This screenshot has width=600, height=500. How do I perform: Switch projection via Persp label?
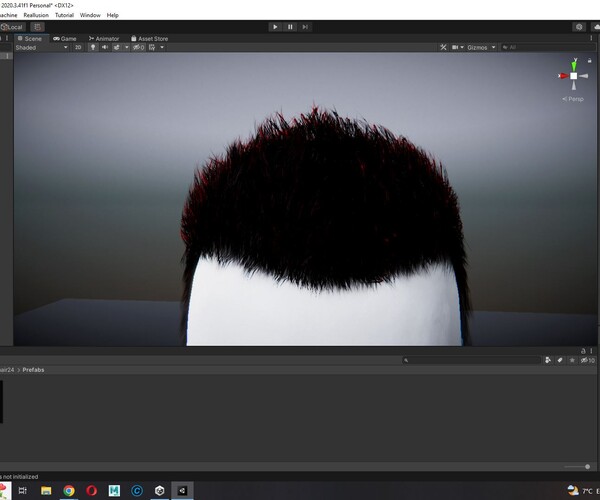pyautogui.click(x=573, y=99)
